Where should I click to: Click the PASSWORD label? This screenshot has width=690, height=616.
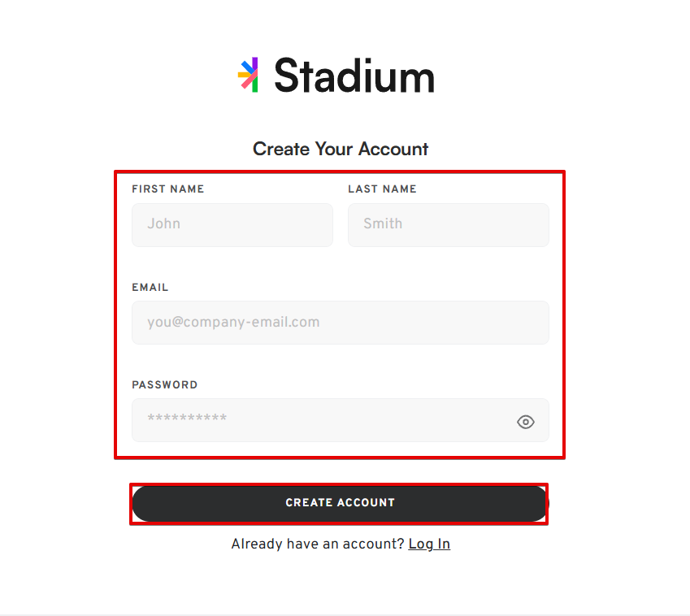point(165,385)
